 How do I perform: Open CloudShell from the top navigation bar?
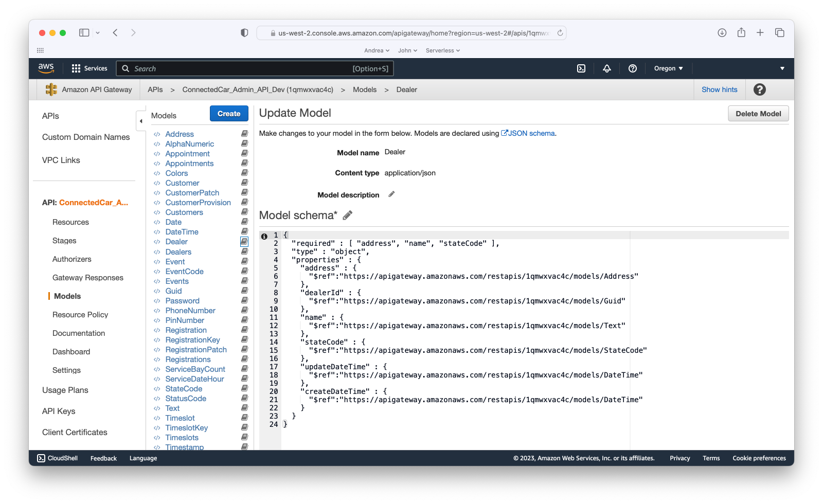tap(581, 68)
